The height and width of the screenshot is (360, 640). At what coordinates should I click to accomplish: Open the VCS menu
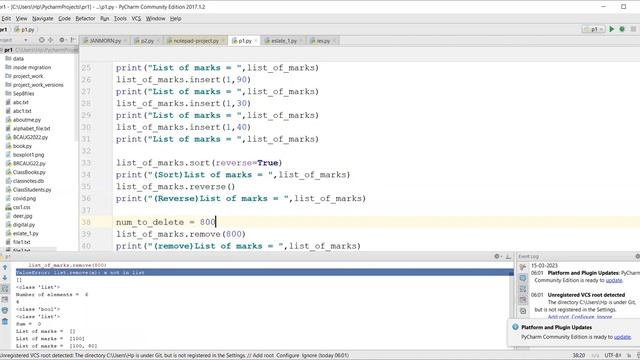click(136, 18)
